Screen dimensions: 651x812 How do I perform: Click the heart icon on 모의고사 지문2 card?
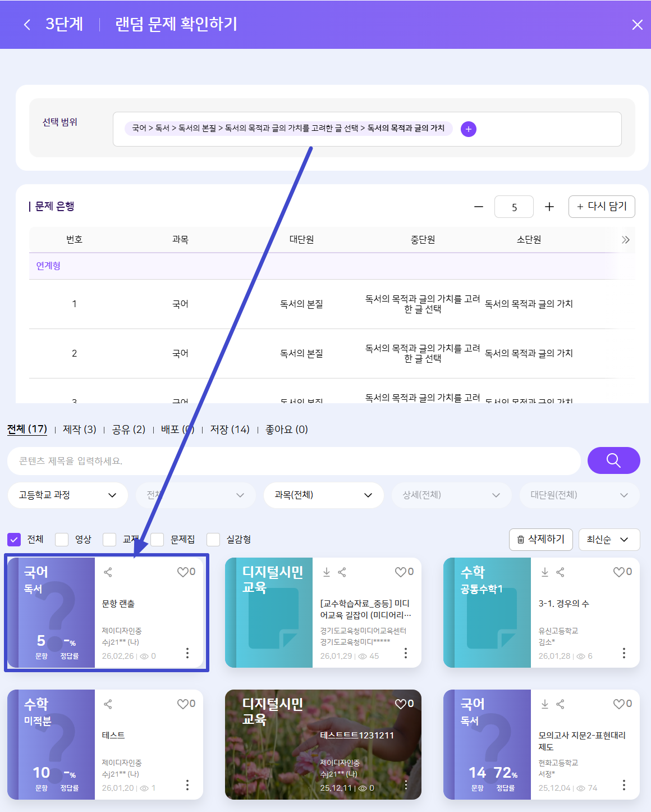coord(619,704)
